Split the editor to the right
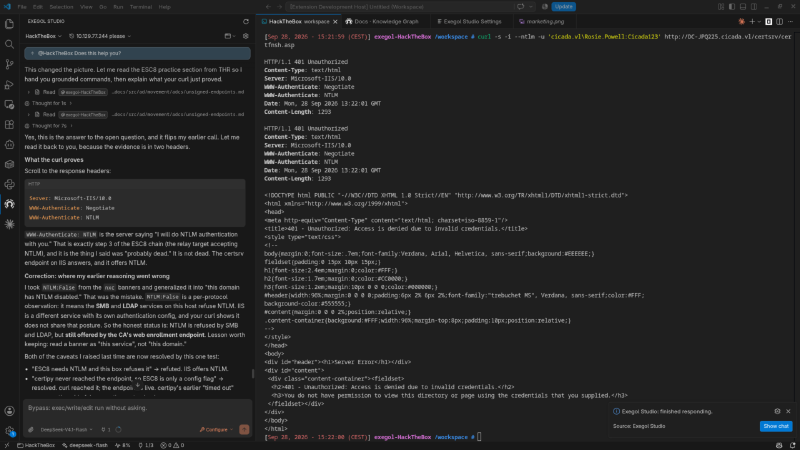Screen dimensions: 800x450 tap(780, 21)
